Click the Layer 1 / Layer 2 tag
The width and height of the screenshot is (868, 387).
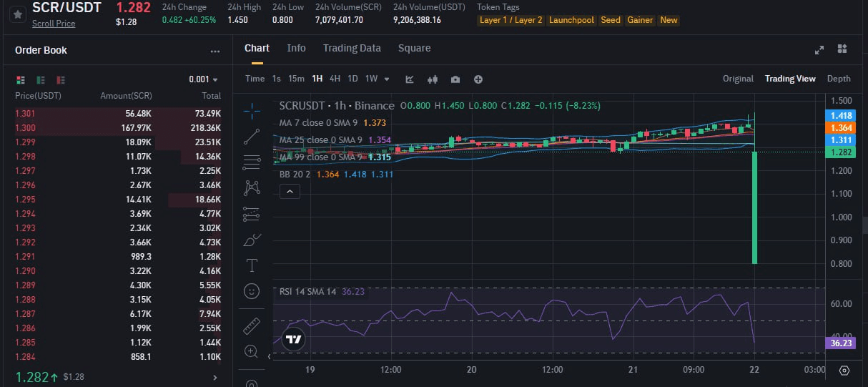pyautogui.click(x=511, y=20)
